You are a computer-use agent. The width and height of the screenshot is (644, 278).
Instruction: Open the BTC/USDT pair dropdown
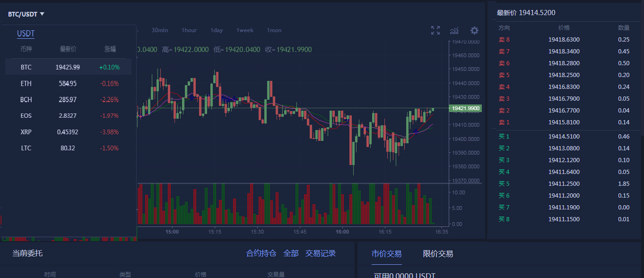pos(26,14)
